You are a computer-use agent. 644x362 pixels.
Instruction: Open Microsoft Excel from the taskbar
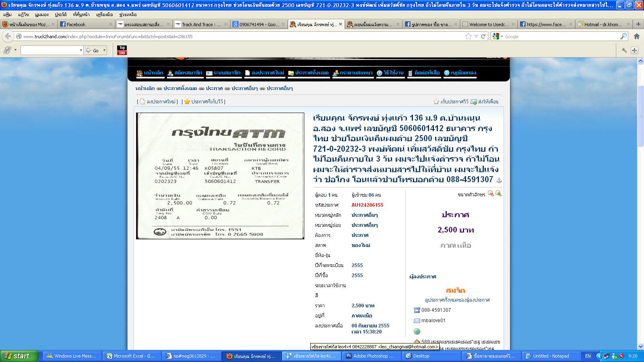point(132,356)
